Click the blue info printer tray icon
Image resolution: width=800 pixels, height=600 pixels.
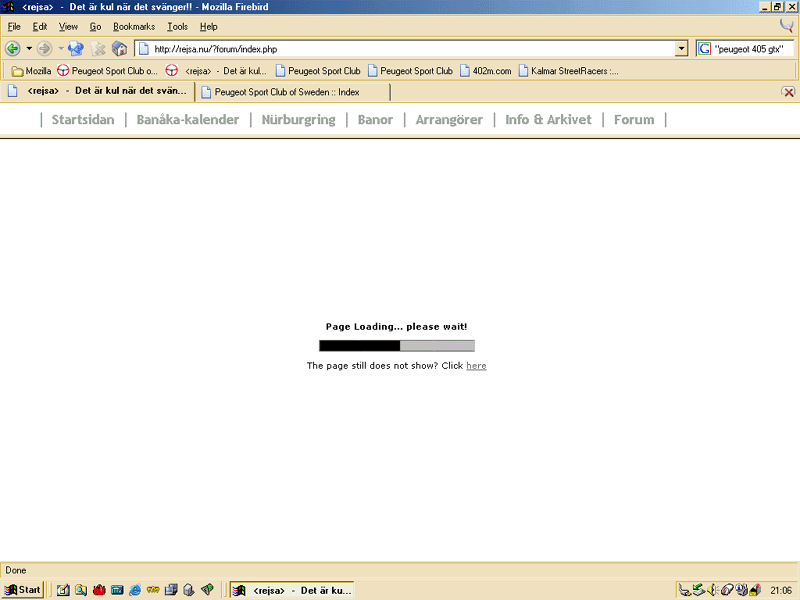tap(741, 590)
